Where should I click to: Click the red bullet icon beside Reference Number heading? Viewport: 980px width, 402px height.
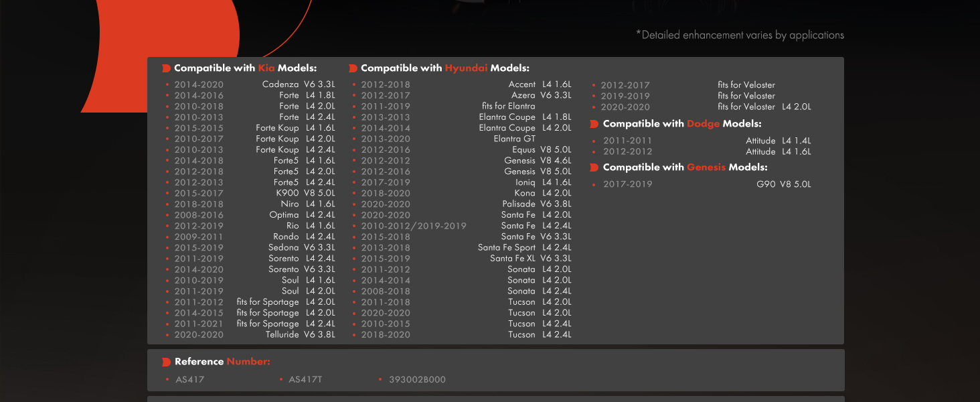tap(166, 362)
